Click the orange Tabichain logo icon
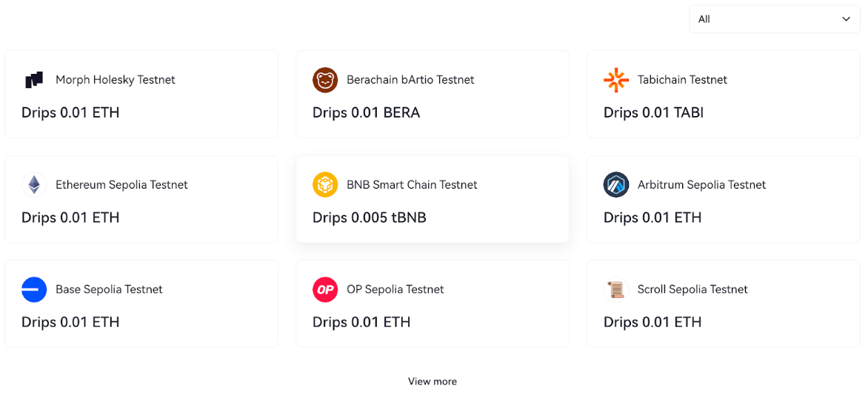Screen dimensions: 868x395 tap(616, 80)
